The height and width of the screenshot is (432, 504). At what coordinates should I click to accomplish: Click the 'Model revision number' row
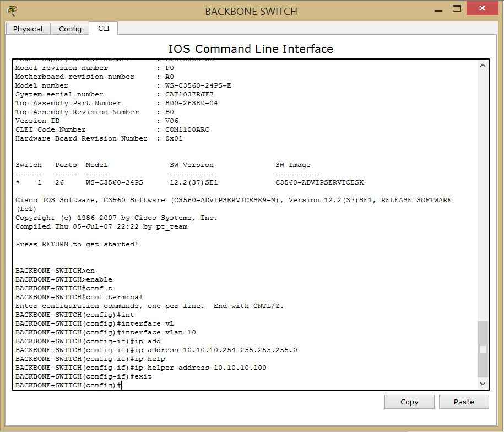tap(95, 68)
